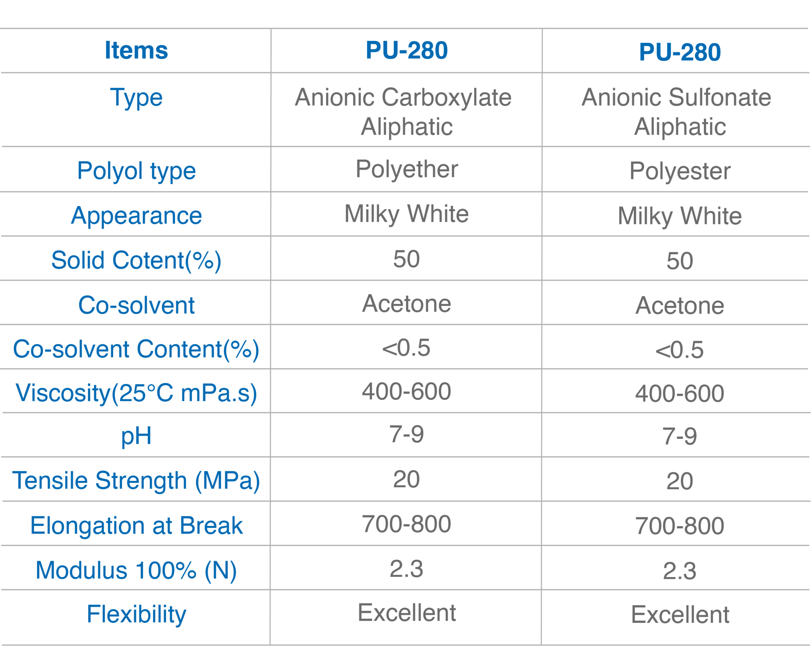Click the Elongation at Break label

pos(136,526)
